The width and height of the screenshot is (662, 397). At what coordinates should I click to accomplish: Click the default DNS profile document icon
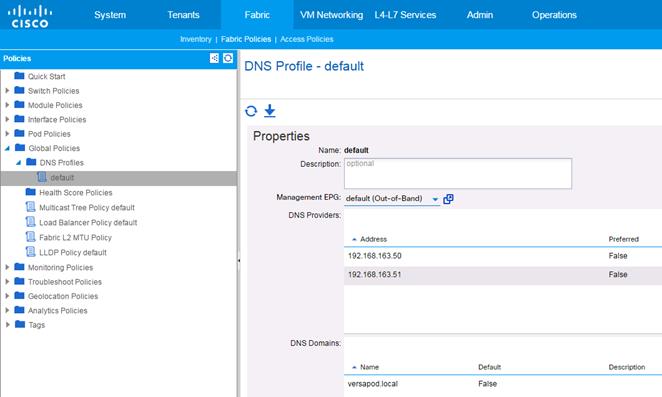tap(41, 177)
